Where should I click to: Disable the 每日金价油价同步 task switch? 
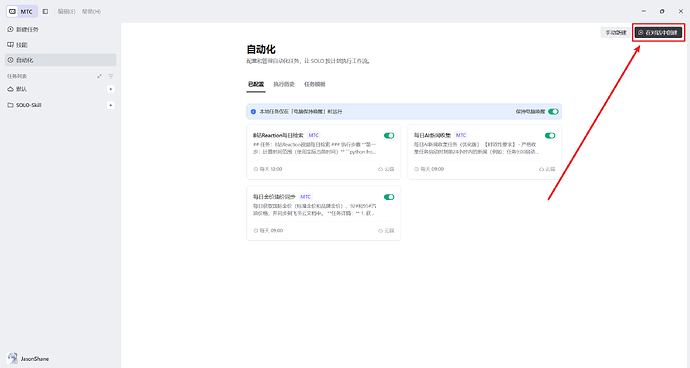pos(389,197)
